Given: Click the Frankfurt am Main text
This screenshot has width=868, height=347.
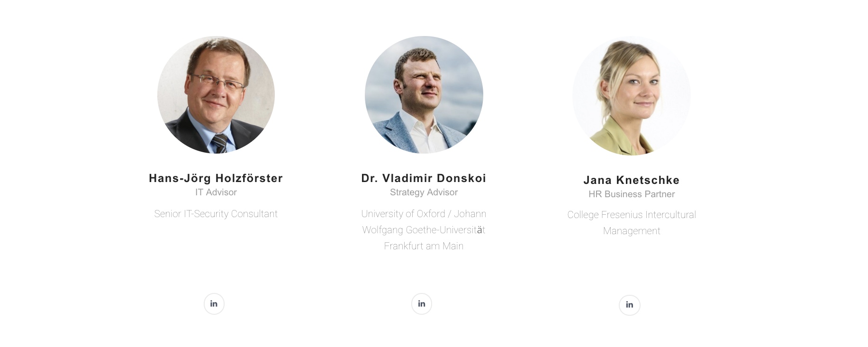Looking at the screenshot, I should tap(424, 246).
